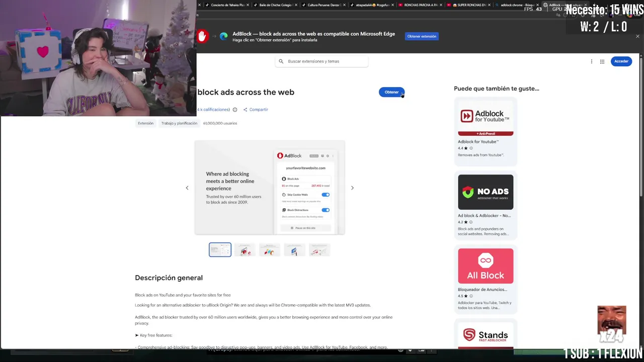Select the Extensión category chip
This screenshot has height=362, width=644.
pos(145,123)
